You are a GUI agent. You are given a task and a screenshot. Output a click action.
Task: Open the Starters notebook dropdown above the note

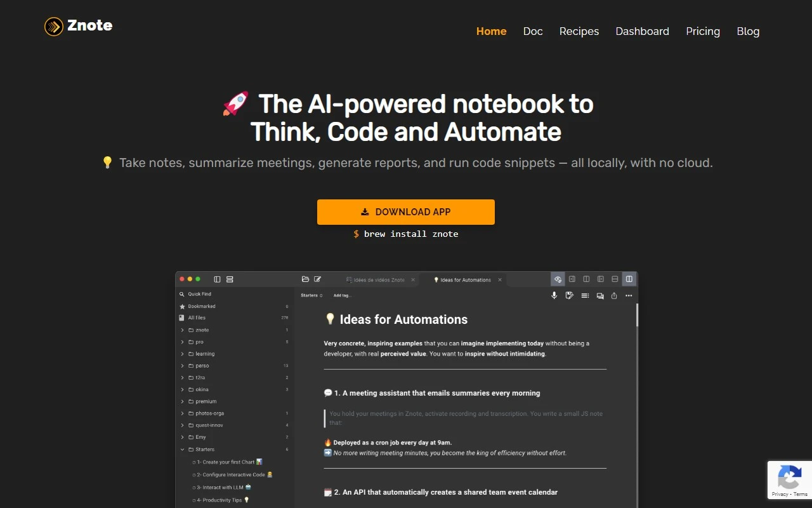pyautogui.click(x=311, y=295)
